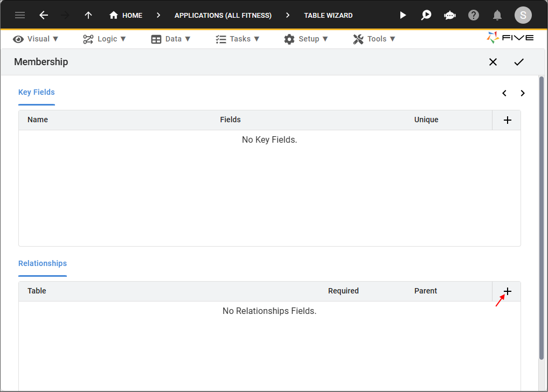Expand the Visual menu

click(x=36, y=39)
